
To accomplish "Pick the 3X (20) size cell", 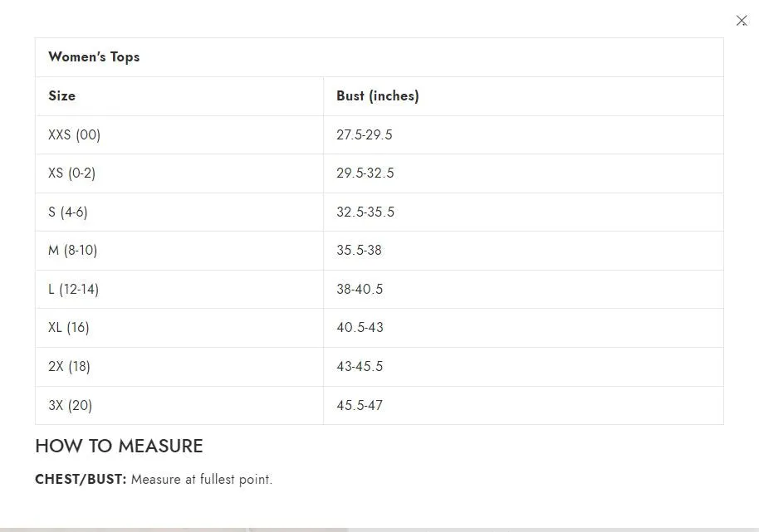I will 70,405.
